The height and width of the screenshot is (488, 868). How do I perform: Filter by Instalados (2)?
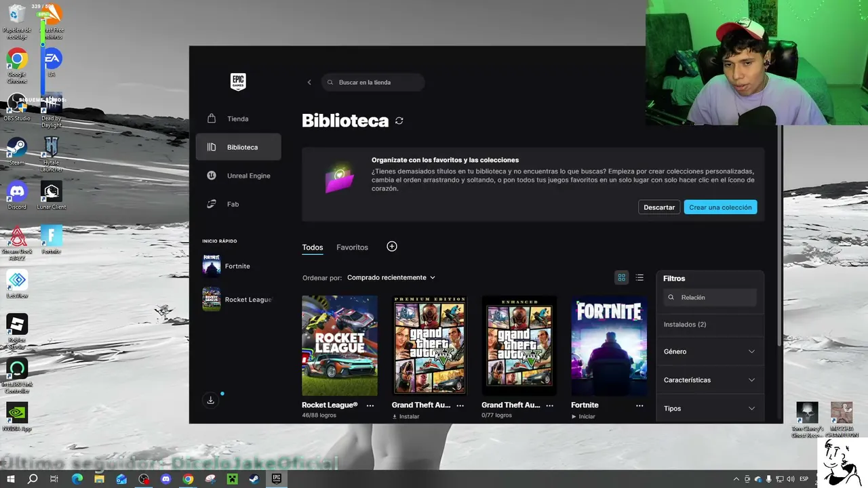(x=685, y=325)
